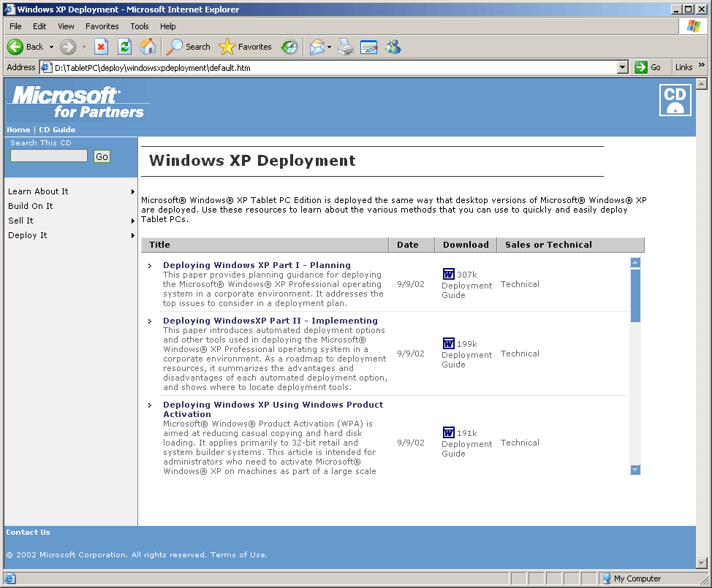This screenshot has height=588, width=712.
Task: Expand the Learn About It menu
Action: [x=38, y=191]
